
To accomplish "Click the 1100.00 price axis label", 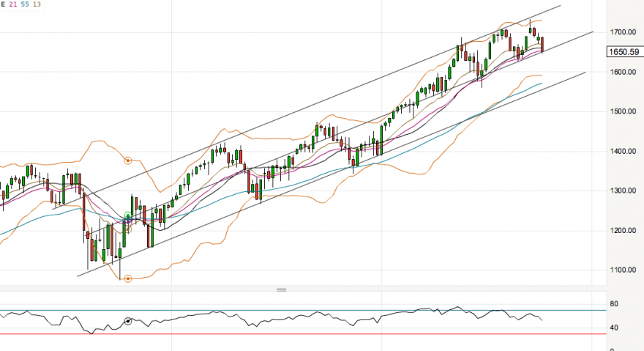I will tap(623, 270).
